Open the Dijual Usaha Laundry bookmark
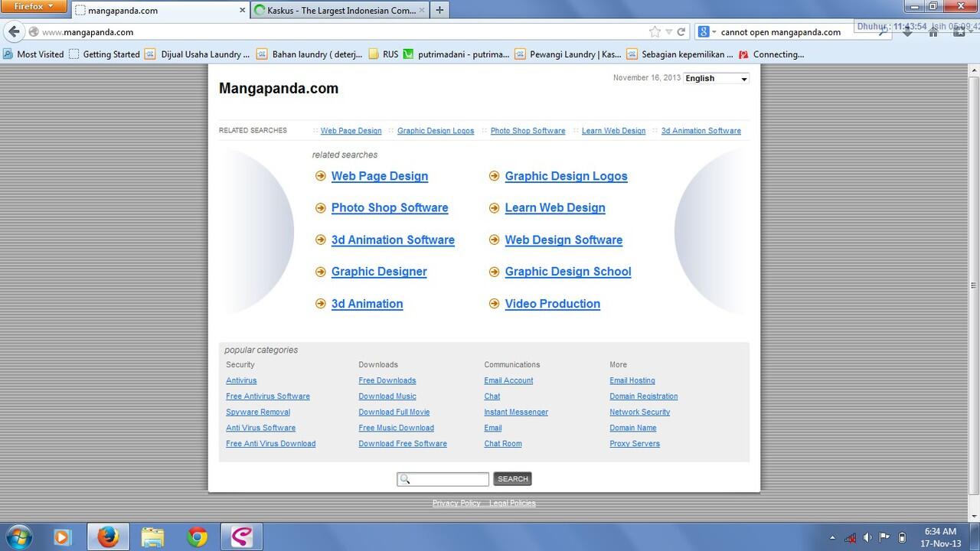The image size is (980, 551). click(x=198, y=54)
